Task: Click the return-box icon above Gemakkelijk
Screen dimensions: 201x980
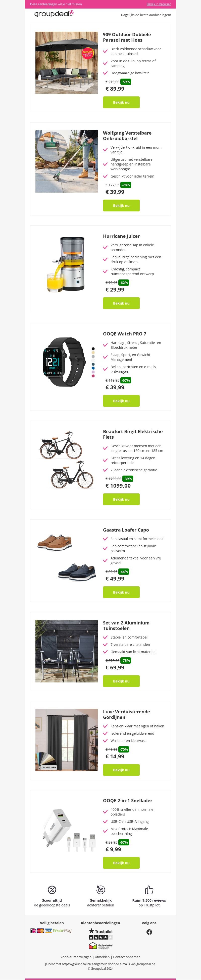Action: click(100, 890)
